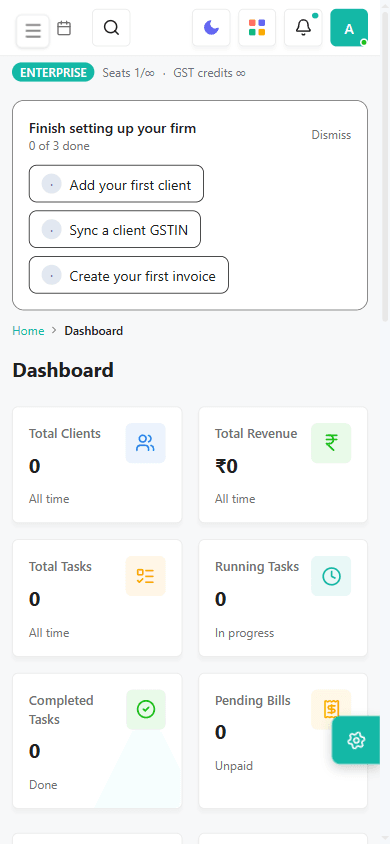Open the hamburger sidebar menu
The width and height of the screenshot is (390, 844).
[33, 31]
